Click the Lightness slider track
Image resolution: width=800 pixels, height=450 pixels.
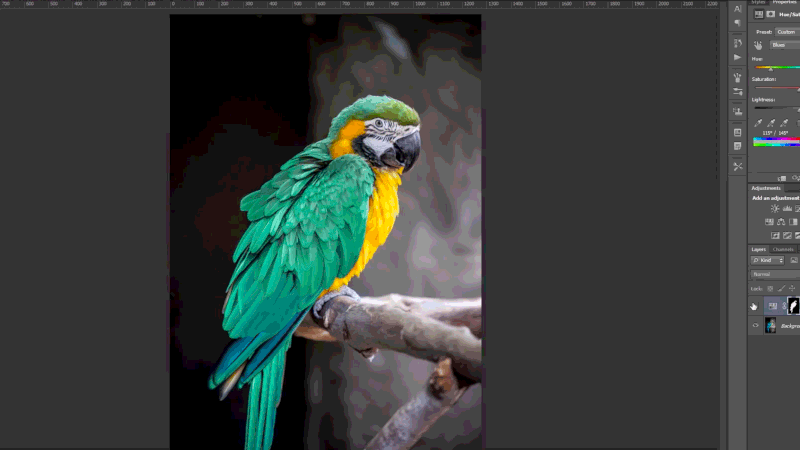point(777,108)
